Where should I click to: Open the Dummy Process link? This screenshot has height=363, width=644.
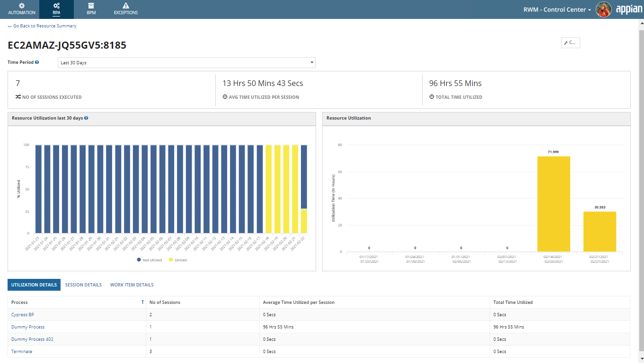click(x=28, y=327)
